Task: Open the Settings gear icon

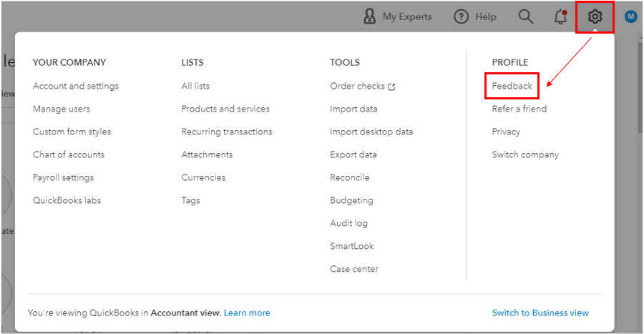Action: coord(595,17)
